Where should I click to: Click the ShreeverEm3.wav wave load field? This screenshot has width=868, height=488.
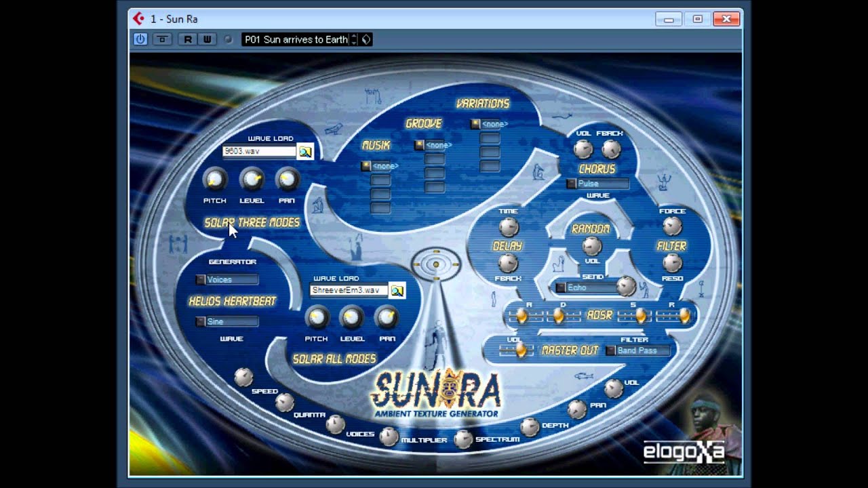pyautogui.click(x=349, y=290)
